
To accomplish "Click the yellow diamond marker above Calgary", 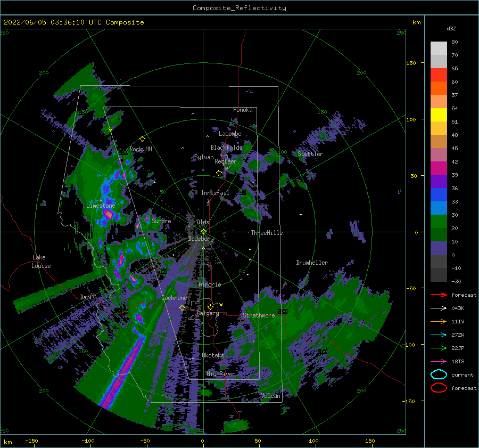I will pos(210,307).
